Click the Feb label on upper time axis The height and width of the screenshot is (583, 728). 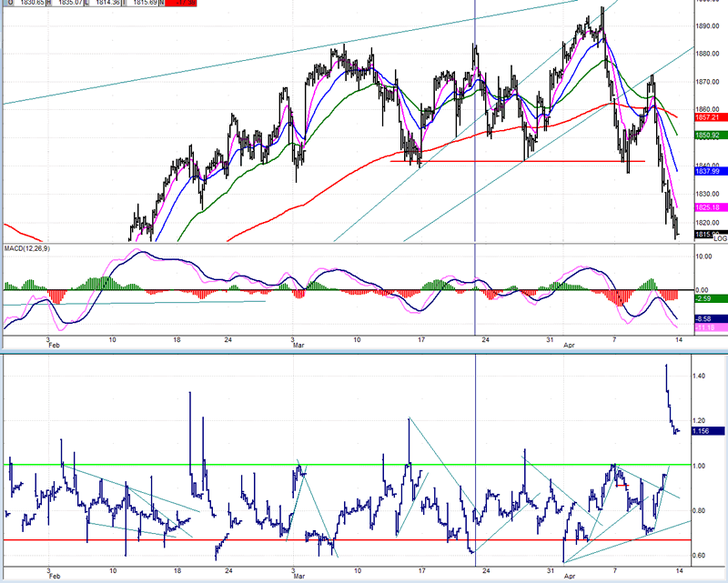coord(55,346)
